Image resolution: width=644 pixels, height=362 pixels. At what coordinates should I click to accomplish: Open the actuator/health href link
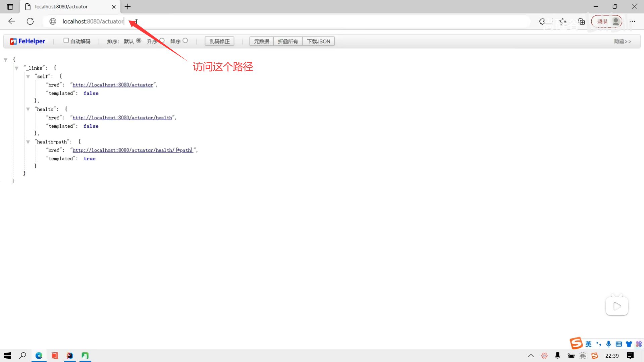[122, 118]
